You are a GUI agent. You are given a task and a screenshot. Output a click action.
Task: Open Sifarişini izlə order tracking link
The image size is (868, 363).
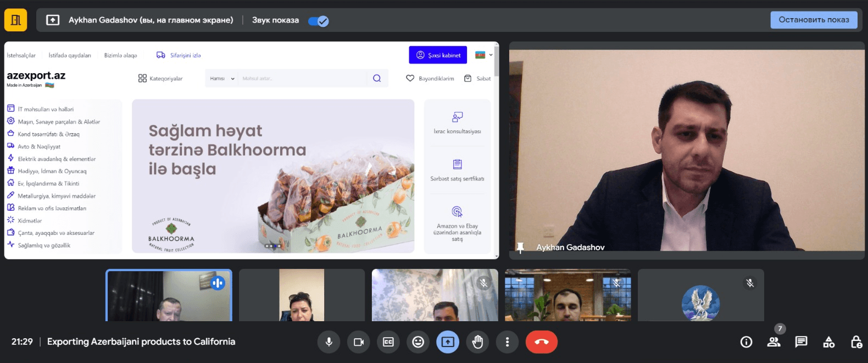pos(179,55)
